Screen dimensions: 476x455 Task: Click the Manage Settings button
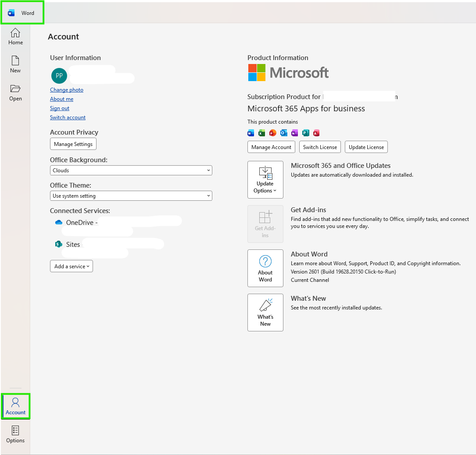(73, 144)
